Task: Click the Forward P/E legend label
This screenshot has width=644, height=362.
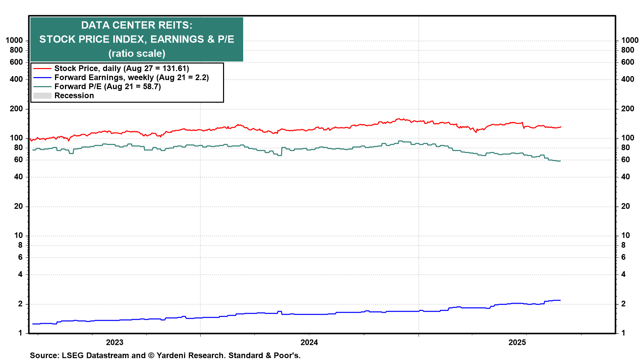Action: 107,86
